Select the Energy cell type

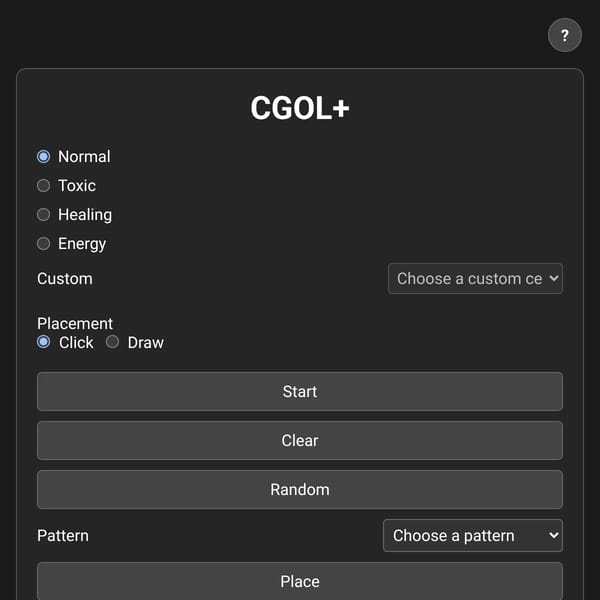click(x=44, y=243)
